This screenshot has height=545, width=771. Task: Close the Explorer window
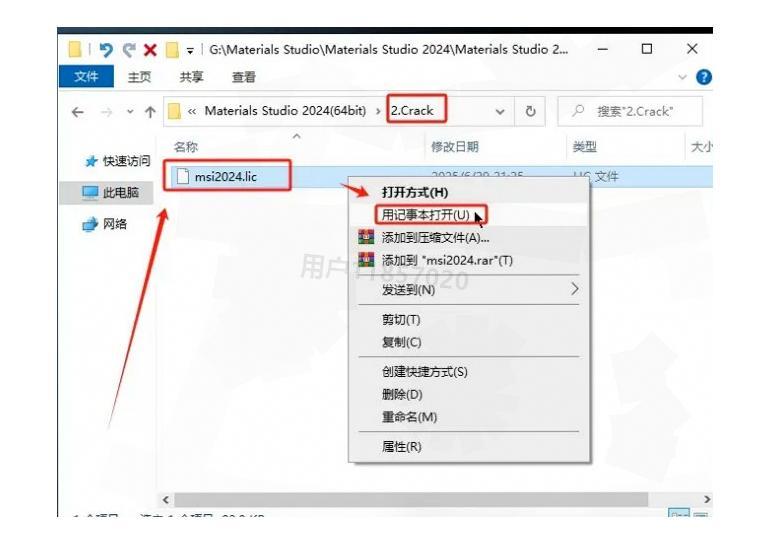coord(692,49)
